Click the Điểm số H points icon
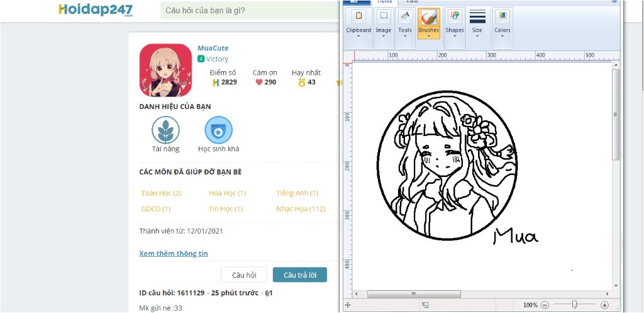The width and height of the screenshot is (644, 313). tap(216, 83)
